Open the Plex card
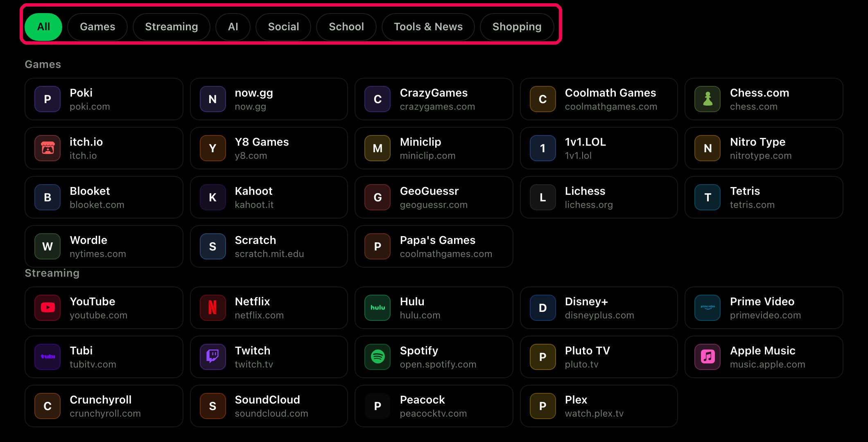Screen dimensions: 868x442 pos(599,406)
